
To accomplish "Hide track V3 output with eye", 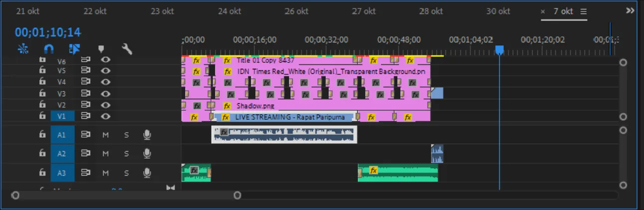I will (x=105, y=93).
